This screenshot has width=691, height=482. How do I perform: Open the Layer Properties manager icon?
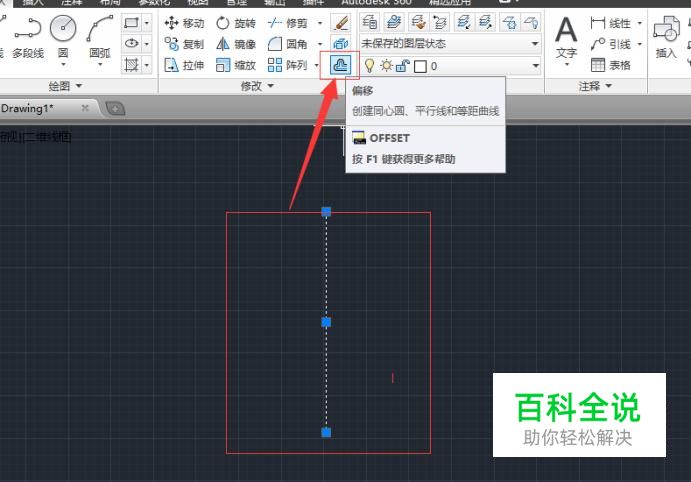pyautogui.click(x=370, y=22)
